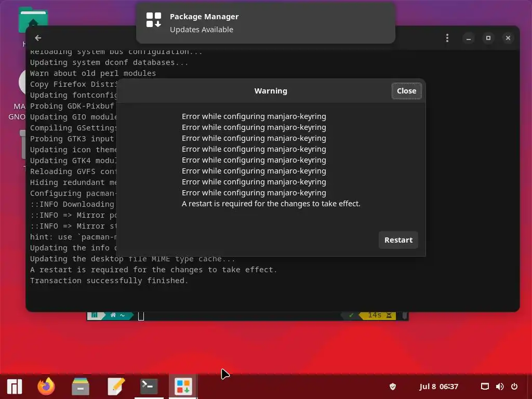This screenshot has height=399, width=532.
Task: Click the Package Manager notification icon
Action: (x=154, y=20)
